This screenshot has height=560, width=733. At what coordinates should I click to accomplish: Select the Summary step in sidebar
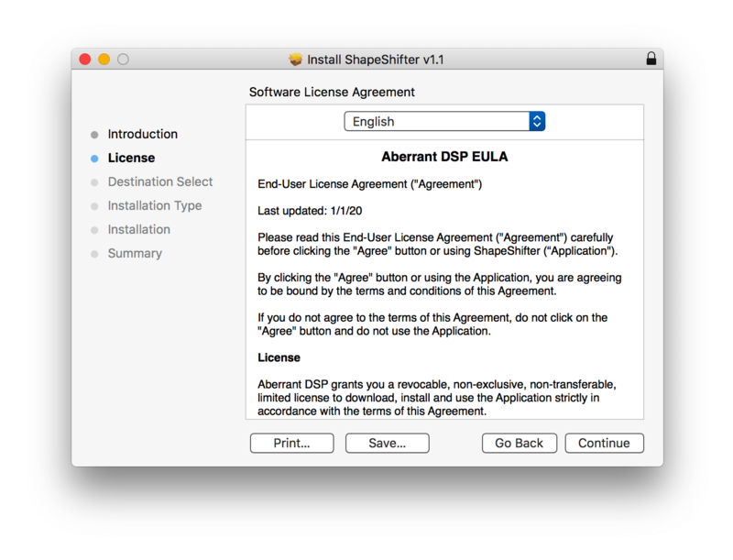(135, 253)
